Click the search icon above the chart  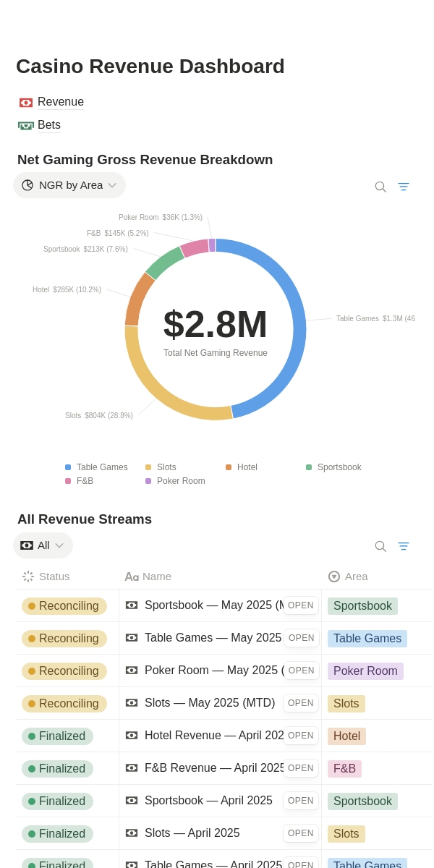pyautogui.click(x=380, y=187)
